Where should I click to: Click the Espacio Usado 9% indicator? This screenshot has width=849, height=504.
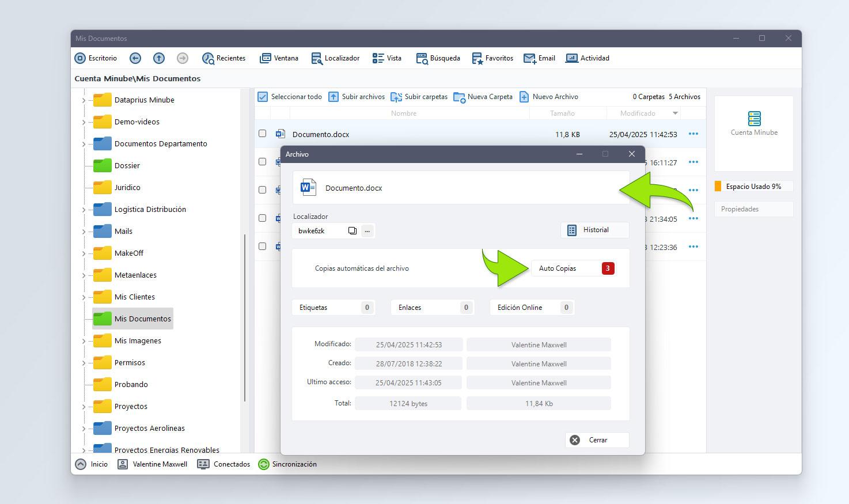pos(753,187)
